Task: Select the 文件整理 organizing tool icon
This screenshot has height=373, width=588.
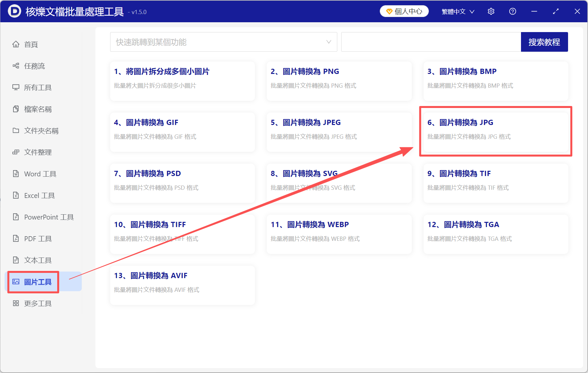Action: [x=16, y=152]
